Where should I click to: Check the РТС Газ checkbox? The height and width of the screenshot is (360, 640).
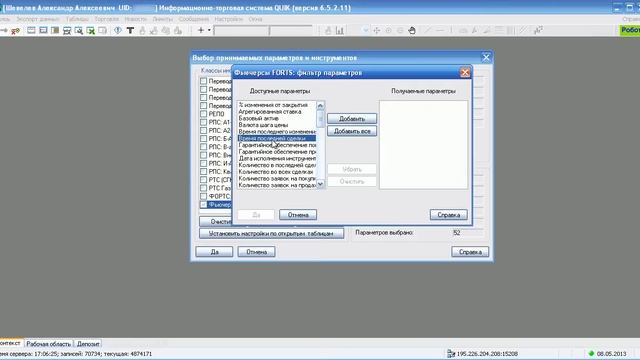pyautogui.click(x=203, y=188)
